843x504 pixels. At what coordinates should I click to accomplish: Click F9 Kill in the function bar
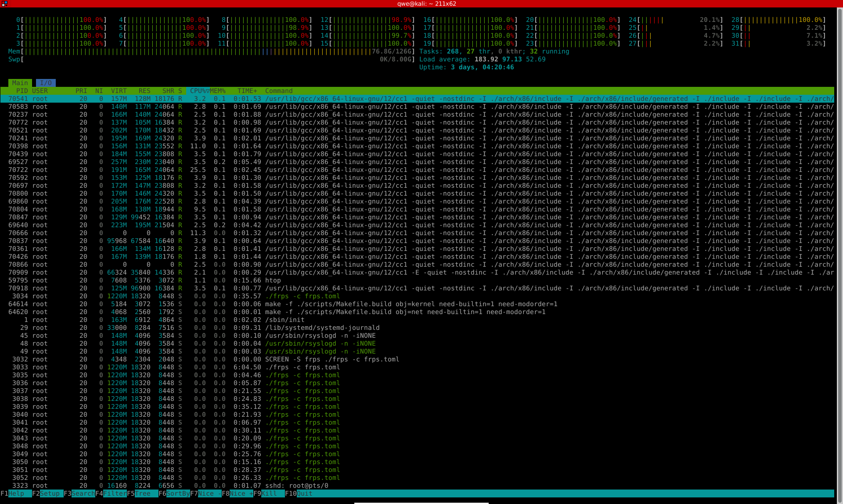pyautogui.click(x=269, y=493)
